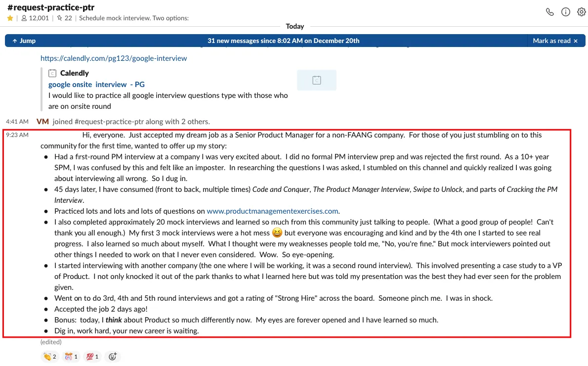Open VM's user profile name
Viewport: 588px width, 366px height.
[x=42, y=122]
